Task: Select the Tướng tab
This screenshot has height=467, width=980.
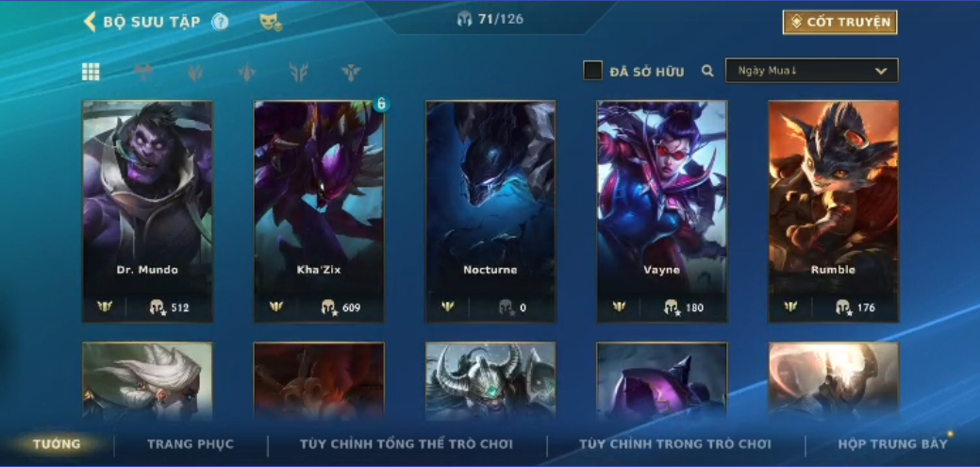Action: point(57,443)
